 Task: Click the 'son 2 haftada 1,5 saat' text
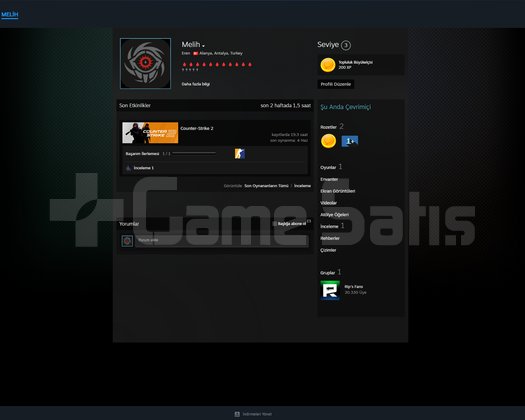(x=286, y=106)
